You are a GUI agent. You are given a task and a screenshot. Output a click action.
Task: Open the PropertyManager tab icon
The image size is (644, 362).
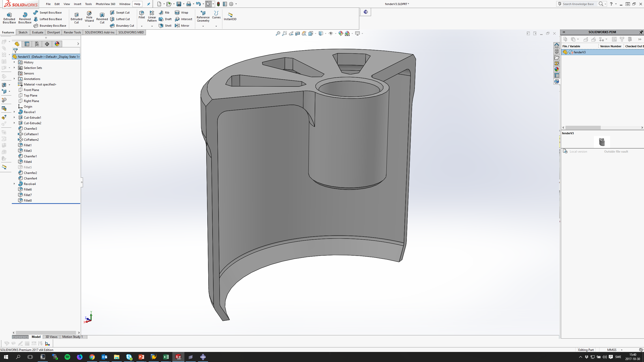27,44
